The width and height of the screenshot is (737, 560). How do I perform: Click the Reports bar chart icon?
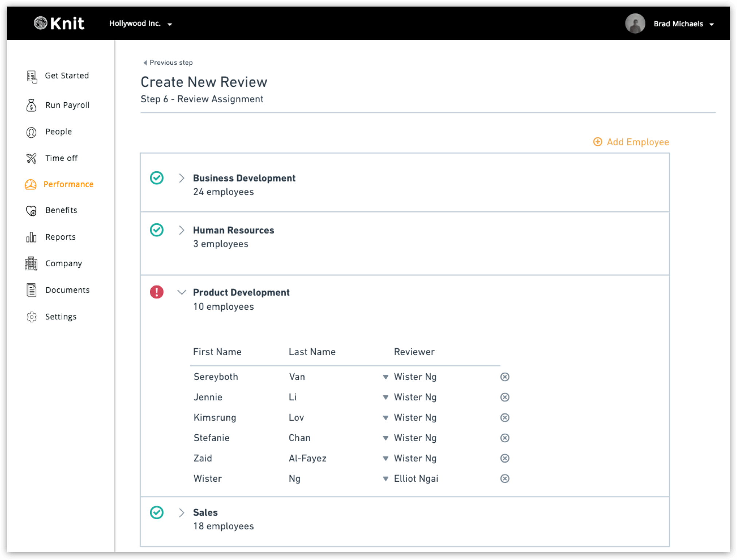31,237
